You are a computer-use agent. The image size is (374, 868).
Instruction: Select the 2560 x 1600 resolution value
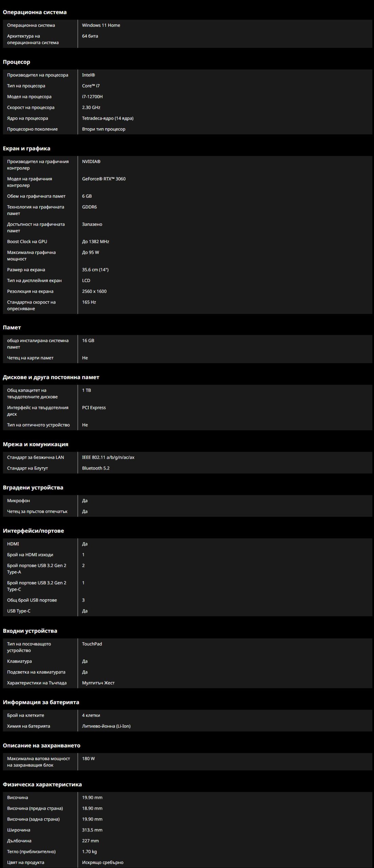coord(94,291)
